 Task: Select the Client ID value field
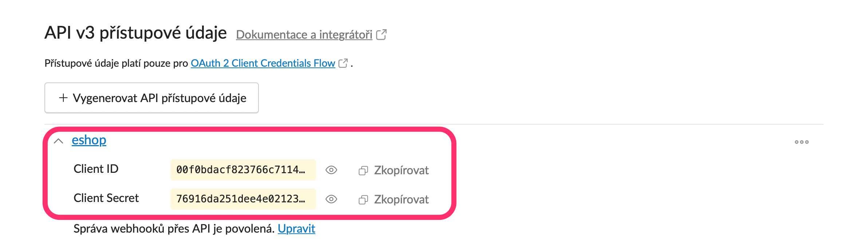pyautogui.click(x=243, y=170)
